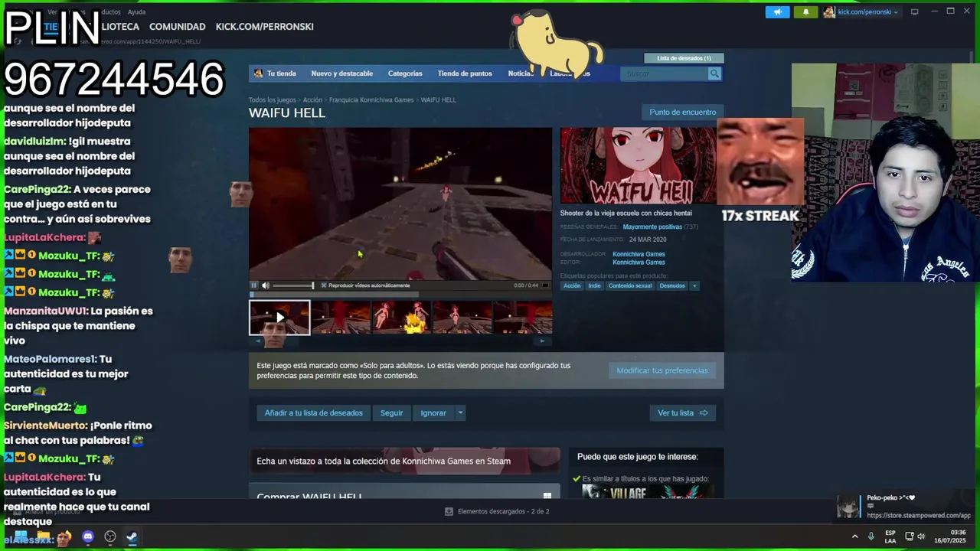Open Lista de deseados (1)
The height and width of the screenshot is (551, 980).
pos(684,58)
